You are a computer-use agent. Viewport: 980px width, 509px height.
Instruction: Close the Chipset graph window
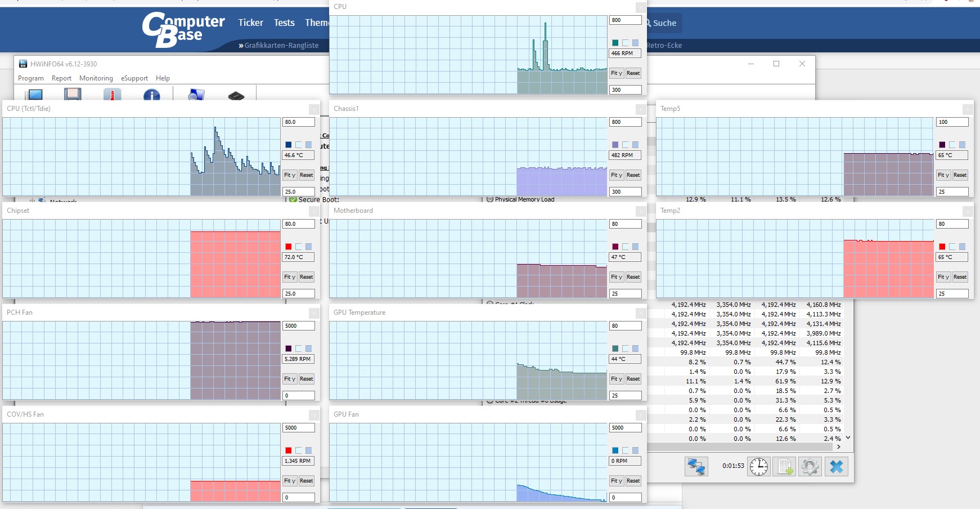pos(314,211)
